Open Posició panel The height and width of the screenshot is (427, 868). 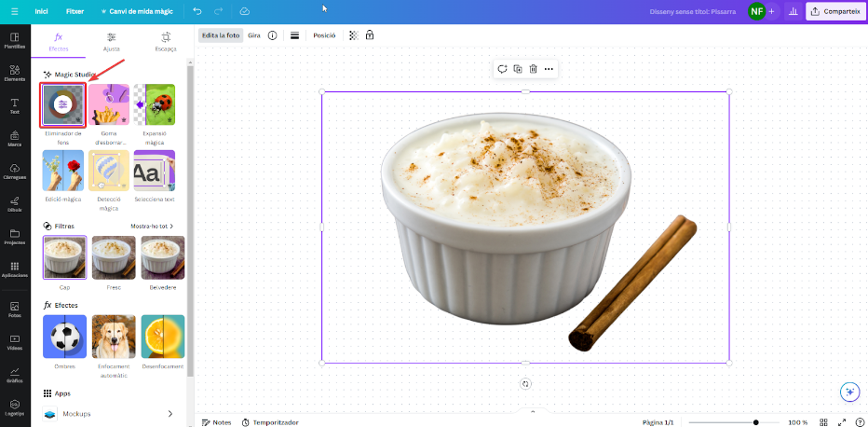click(324, 34)
